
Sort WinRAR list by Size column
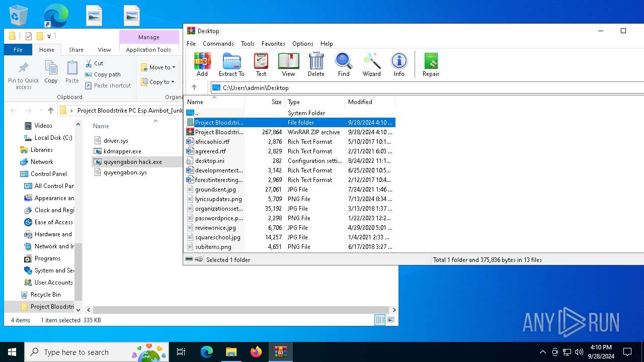click(x=265, y=102)
